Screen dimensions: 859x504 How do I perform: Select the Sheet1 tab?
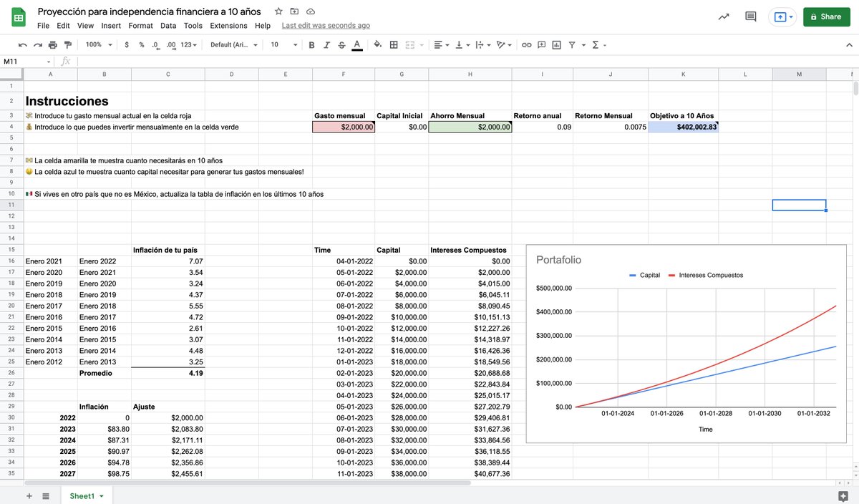(x=87, y=496)
